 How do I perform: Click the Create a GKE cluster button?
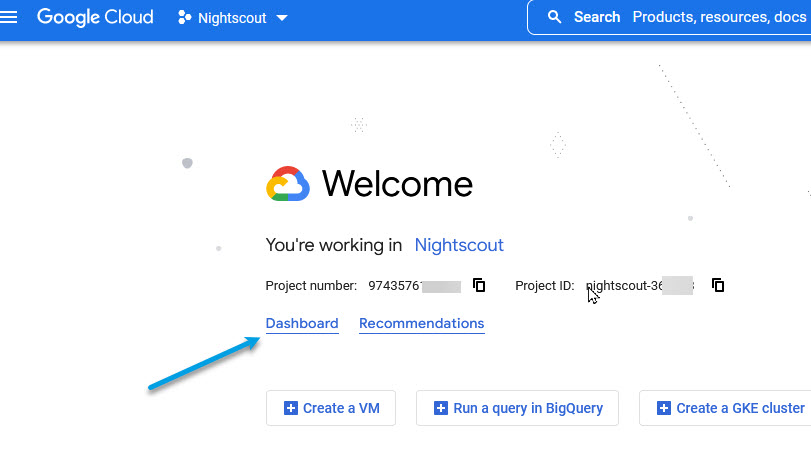pos(730,408)
